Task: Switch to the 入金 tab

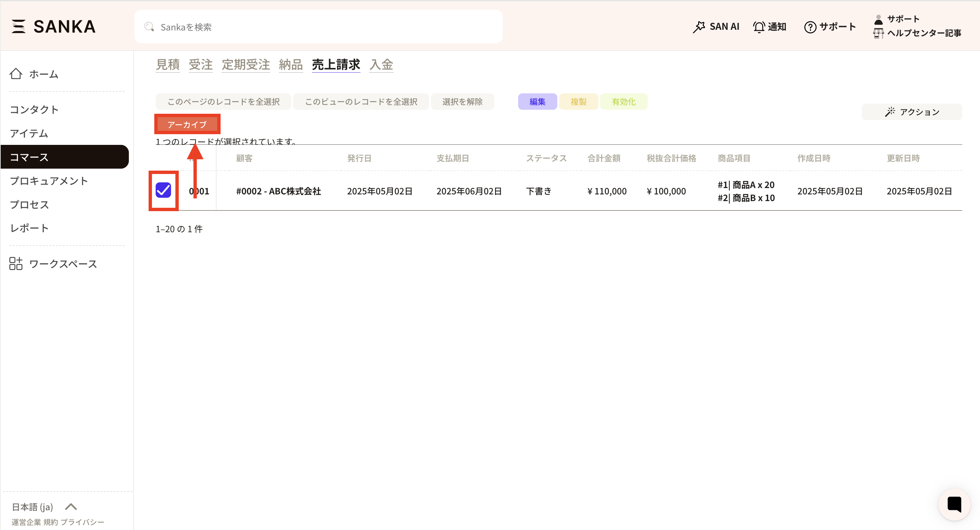Action: [381, 64]
